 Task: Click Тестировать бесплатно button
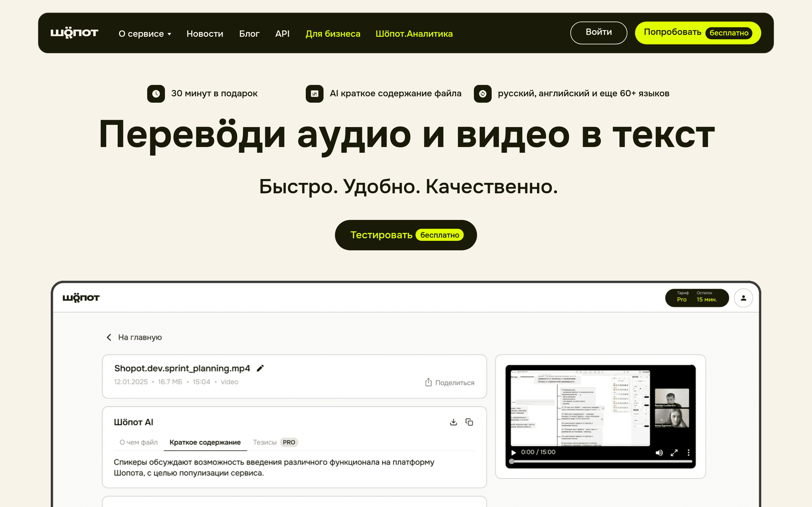[x=406, y=235]
